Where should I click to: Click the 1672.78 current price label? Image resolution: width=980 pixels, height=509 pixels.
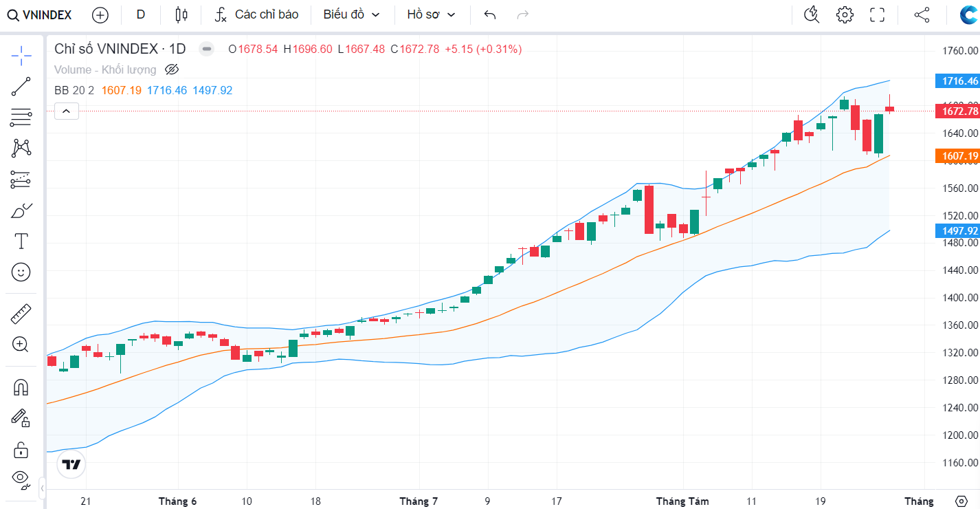click(x=959, y=111)
